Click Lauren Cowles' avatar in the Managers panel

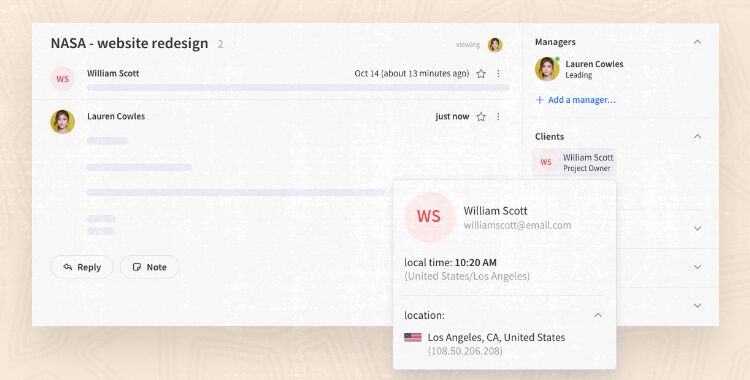point(547,69)
